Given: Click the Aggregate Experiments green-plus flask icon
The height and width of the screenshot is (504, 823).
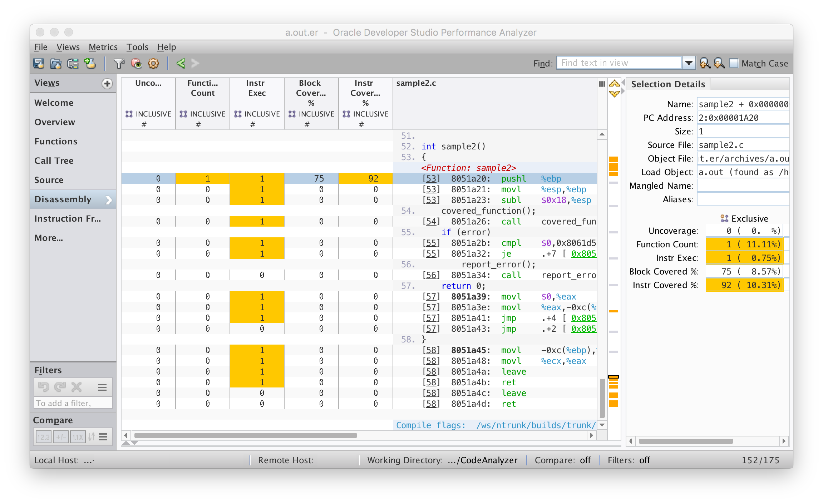Looking at the screenshot, I should [90, 63].
